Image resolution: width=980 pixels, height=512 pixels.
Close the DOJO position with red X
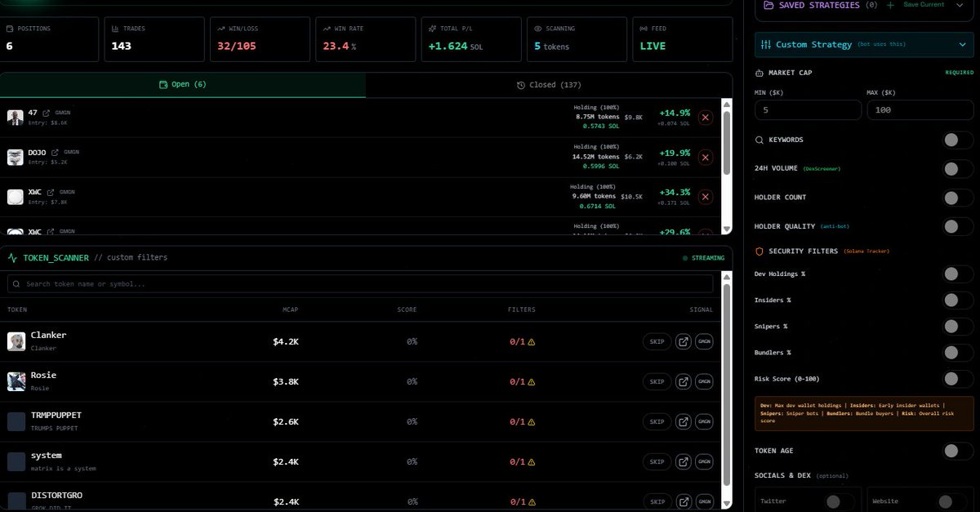(706, 158)
